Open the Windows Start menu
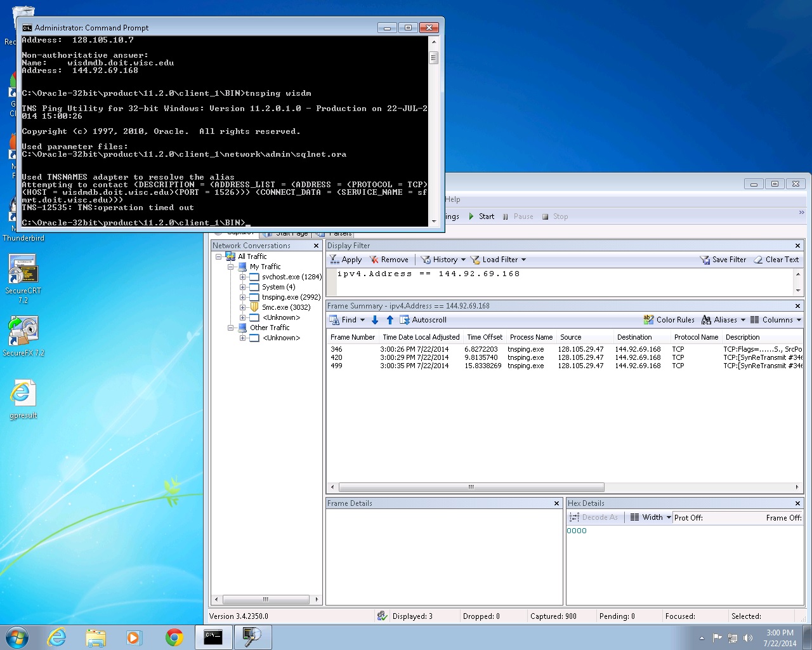This screenshot has width=812, height=650. pos(17,637)
